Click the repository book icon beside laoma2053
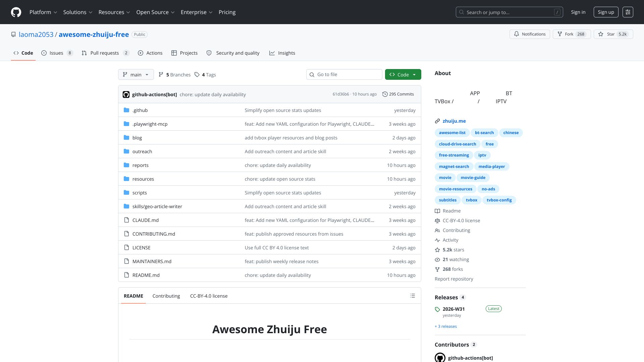644x362 pixels. [x=13, y=35]
